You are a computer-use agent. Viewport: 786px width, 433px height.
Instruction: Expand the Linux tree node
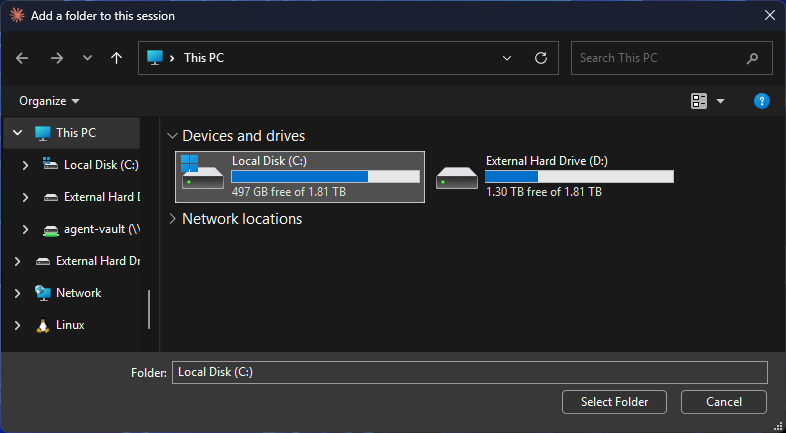tap(18, 325)
